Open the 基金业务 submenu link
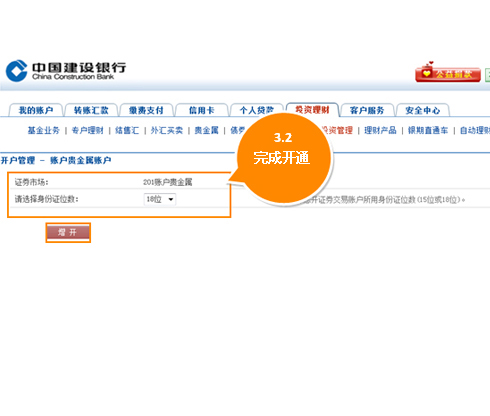490x416 pixels. [x=44, y=130]
